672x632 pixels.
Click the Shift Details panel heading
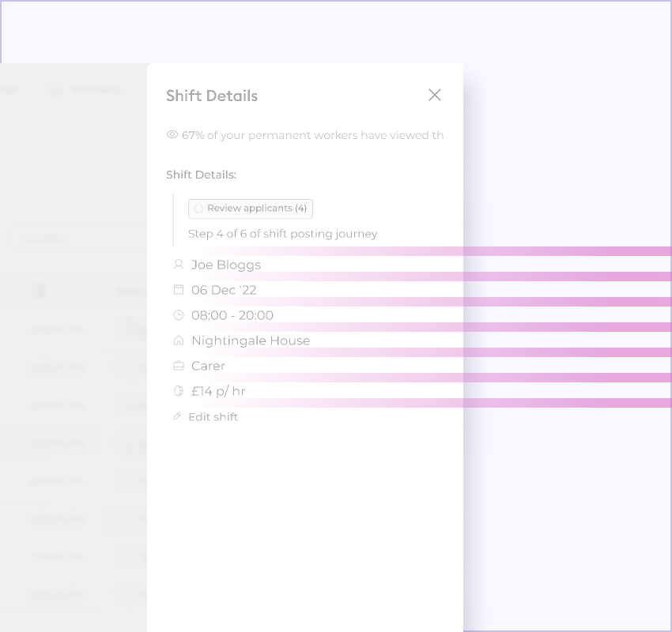(x=212, y=96)
